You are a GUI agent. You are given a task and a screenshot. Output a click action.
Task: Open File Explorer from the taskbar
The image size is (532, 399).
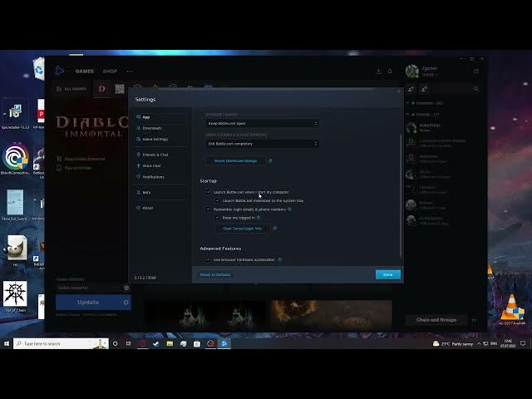click(x=170, y=343)
